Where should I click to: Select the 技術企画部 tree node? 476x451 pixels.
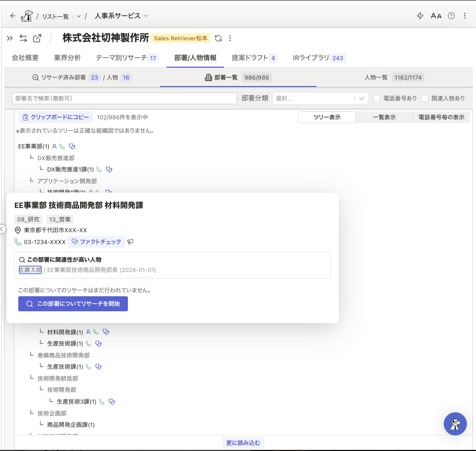tap(52, 413)
